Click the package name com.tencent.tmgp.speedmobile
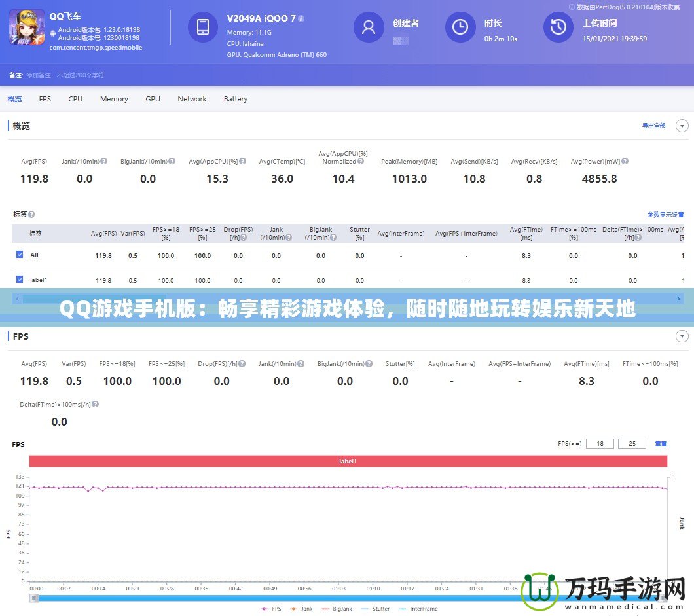 (x=96, y=47)
